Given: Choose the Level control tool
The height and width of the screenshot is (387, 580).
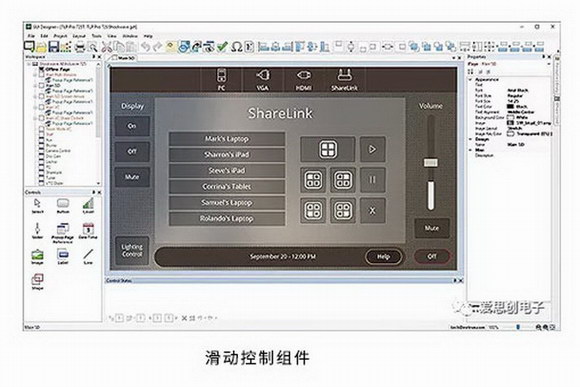Looking at the screenshot, I should tap(88, 205).
